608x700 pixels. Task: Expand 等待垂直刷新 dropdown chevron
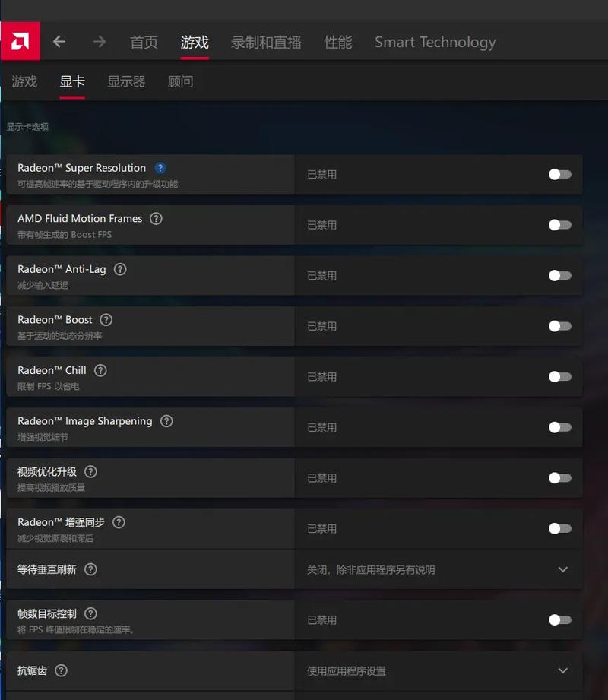(x=563, y=569)
